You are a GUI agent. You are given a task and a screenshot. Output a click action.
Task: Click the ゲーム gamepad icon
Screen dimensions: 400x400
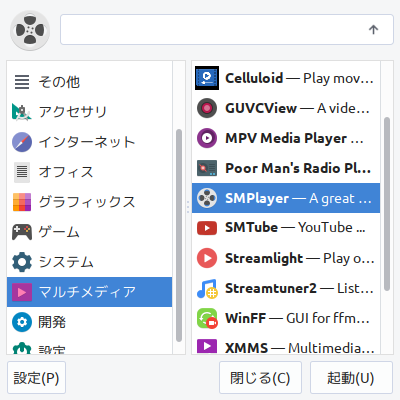point(22,232)
